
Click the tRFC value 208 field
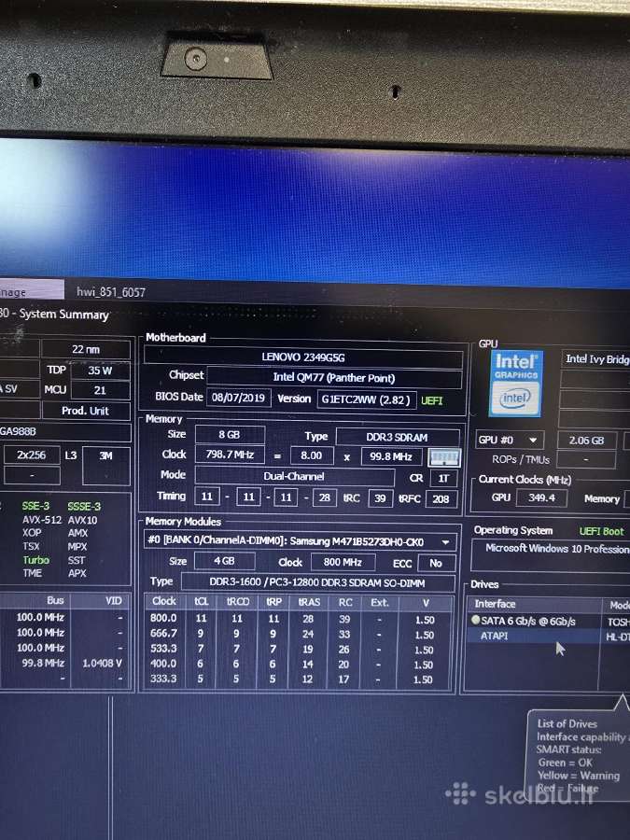point(441,499)
